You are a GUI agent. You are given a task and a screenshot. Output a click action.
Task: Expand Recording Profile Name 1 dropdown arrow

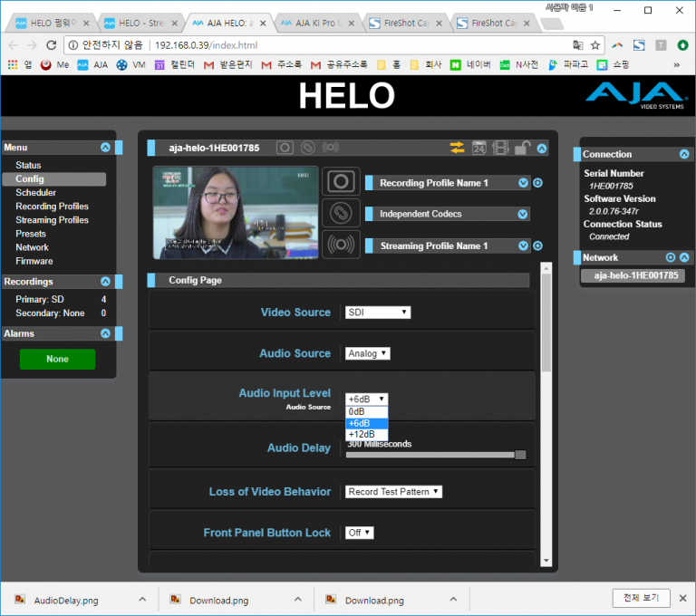(x=523, y=183)
